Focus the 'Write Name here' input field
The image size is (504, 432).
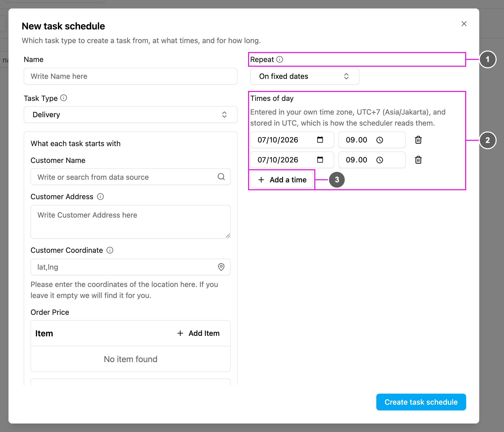click(131, 76)
